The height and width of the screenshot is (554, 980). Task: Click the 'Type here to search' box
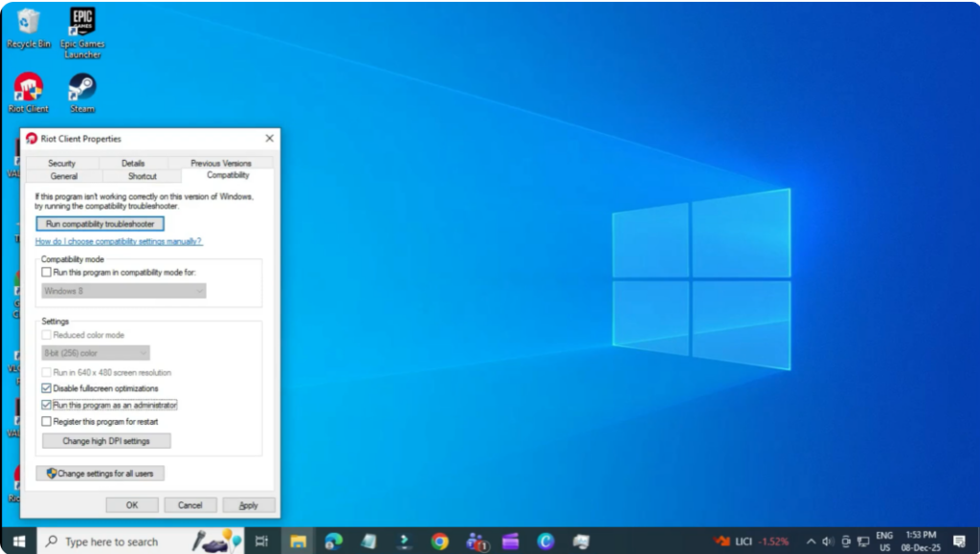(x=115, y=542)
